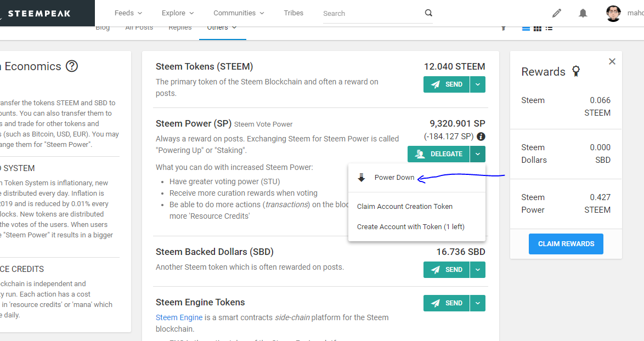644x341 pixels.
Task: Toggle the DELEGATE dropdown arrow
Action: 478,154
